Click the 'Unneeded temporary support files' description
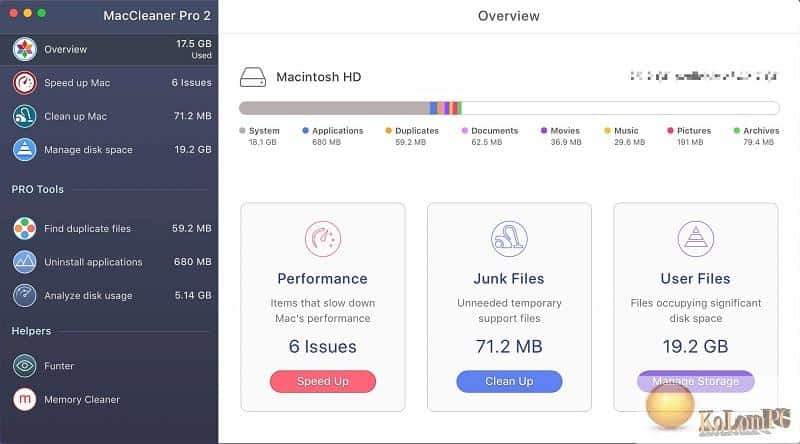 (509, 311)
